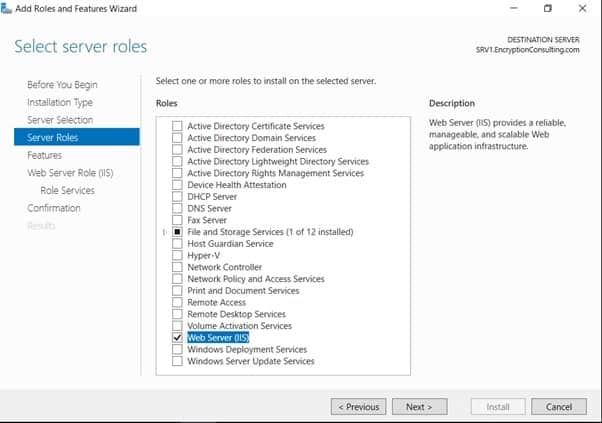Switch to Server Selection page

point(60,120)
